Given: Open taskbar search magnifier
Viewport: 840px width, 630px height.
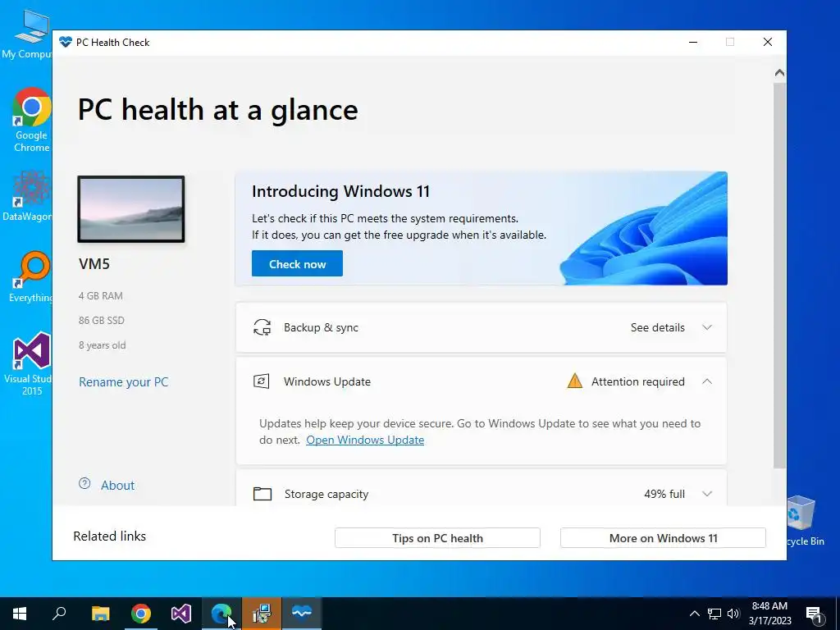Looking at the screenshot, I should (59, 614).
